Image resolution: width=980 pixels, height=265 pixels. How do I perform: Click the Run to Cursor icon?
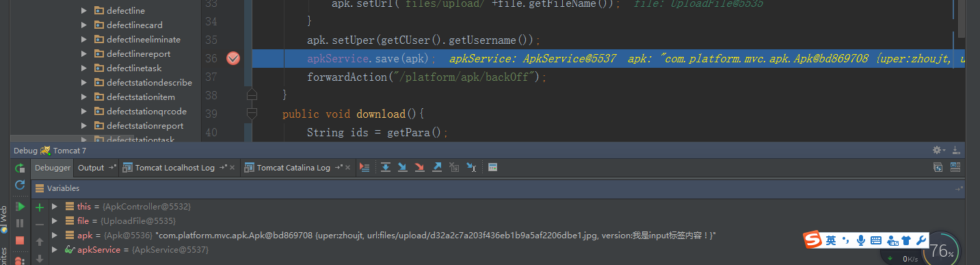coord(471,168)
